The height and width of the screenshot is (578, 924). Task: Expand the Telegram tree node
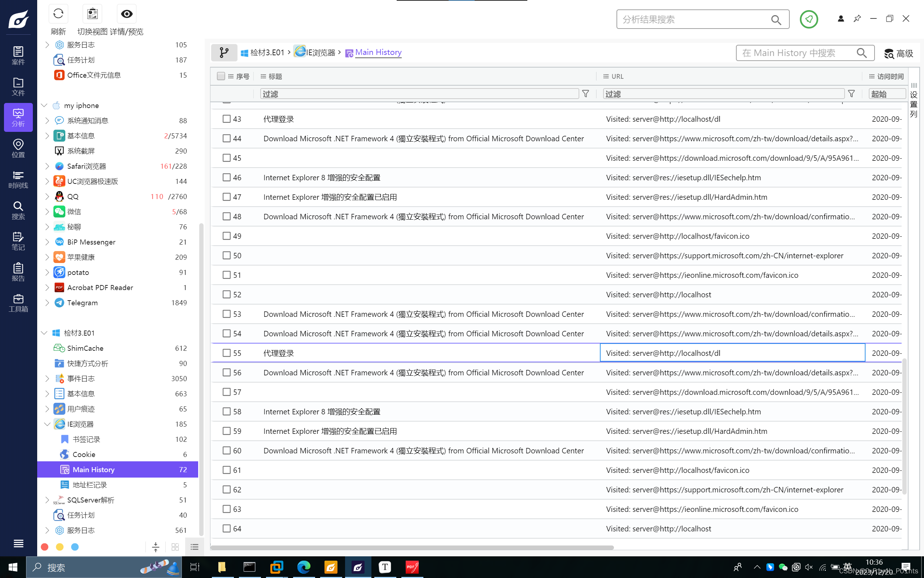click(47, 302)
